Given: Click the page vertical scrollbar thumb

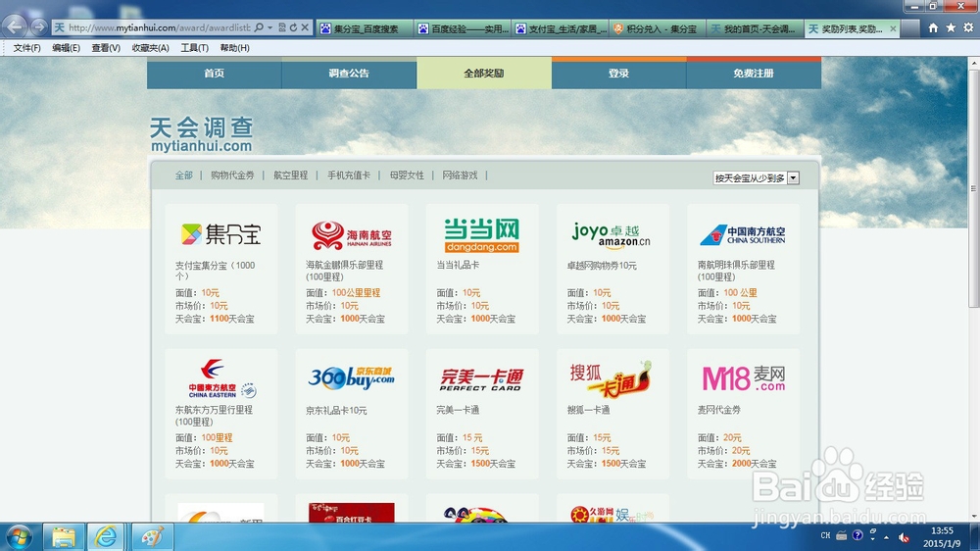Looking at the screenshot, I should coord(974,188).
